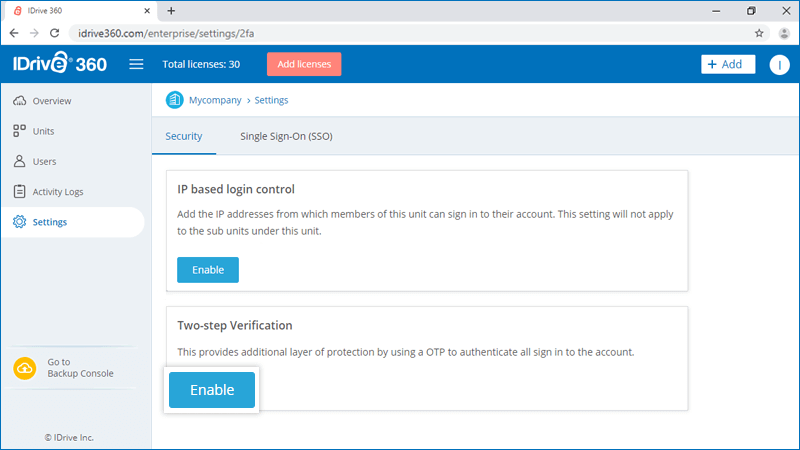The height and width of the screenshot is (450, 800).
Task: Open the Activity Logs clipboard icon
Action: (x=19, y=191)
